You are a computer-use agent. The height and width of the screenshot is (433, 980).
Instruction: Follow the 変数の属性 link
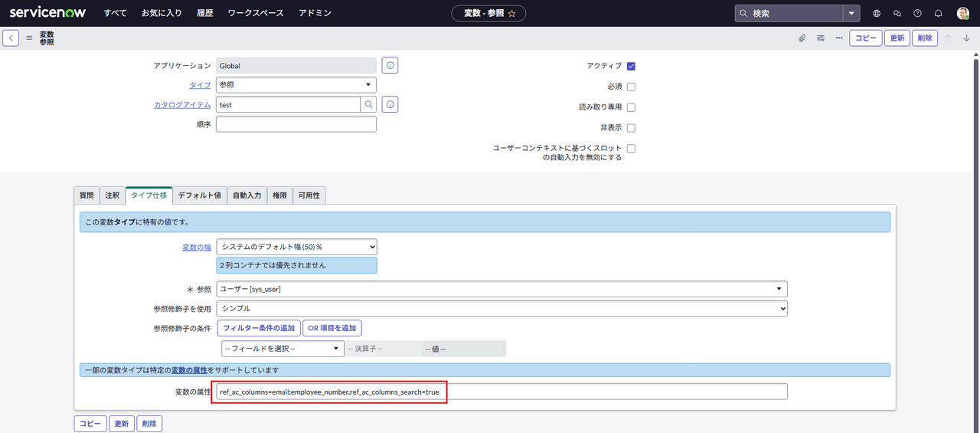click(188, 370)
